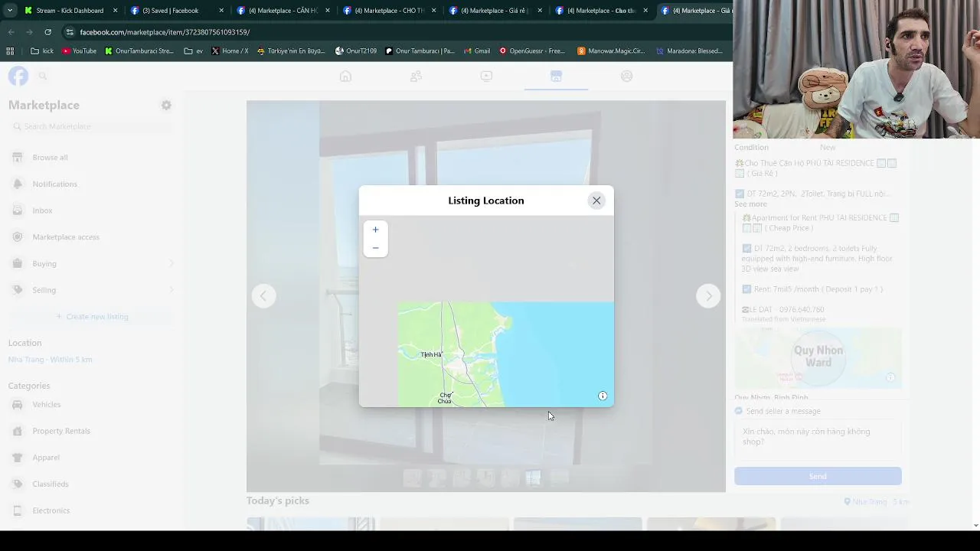Viewport: 980px width, 551px height.
Task: Expand the Buying section
Action: point(92,263)
